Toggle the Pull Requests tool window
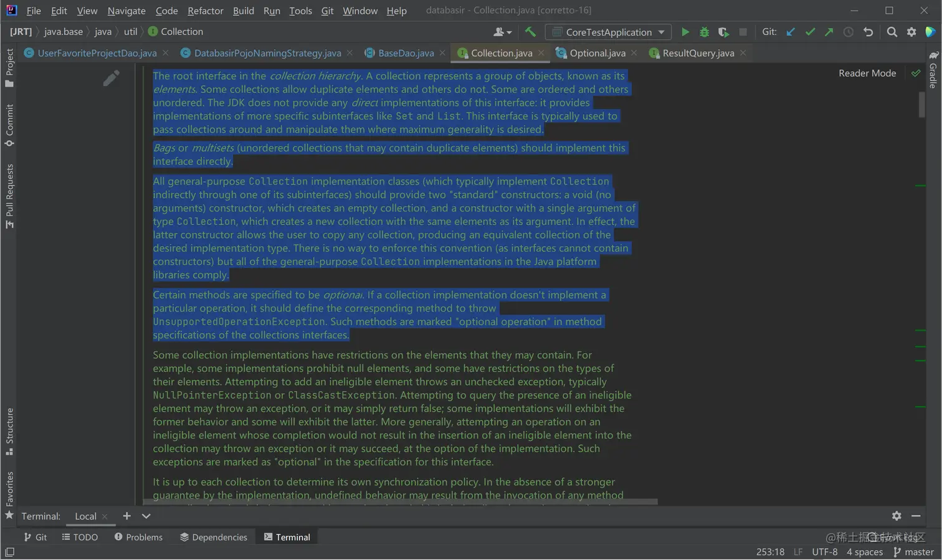 (9, 196)
